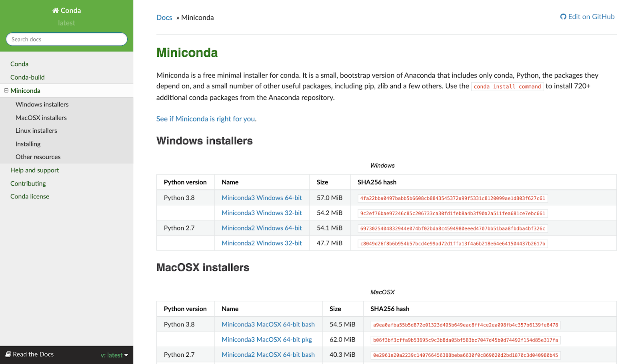Click the Windows table 'Python version' header
The height and width of the screenshot is (364, 640).
[185, 182]
